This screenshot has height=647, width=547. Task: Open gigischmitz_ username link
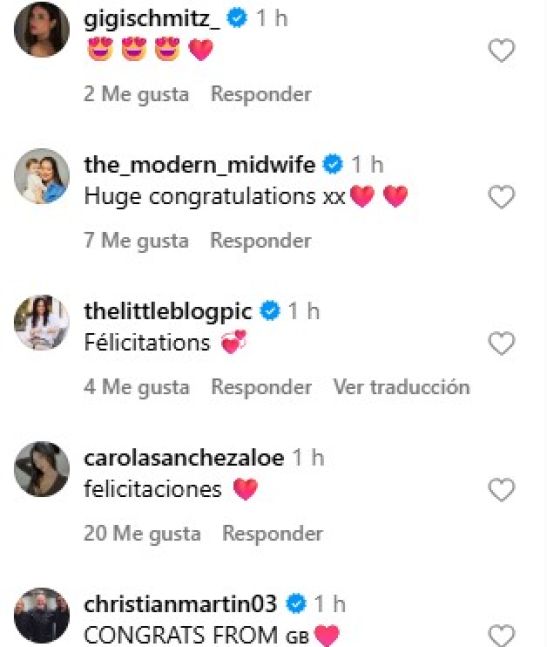[152, 19]
